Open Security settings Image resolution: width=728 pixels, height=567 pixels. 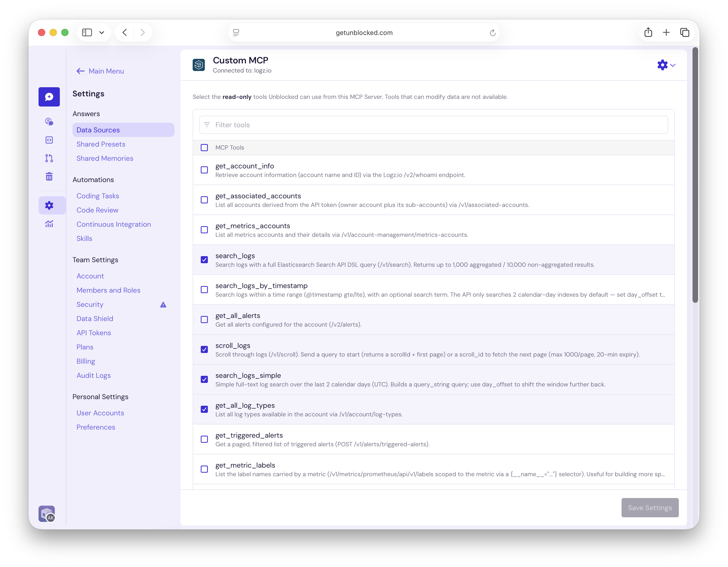(x=90, y=305)
